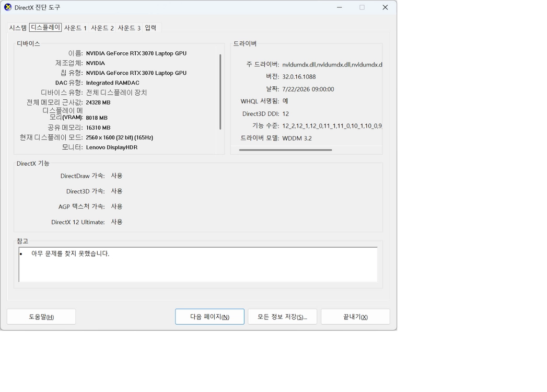The height and width of the screenshot is (392, 547).
Task: Select the 24328 MB memory value
Action: click(x=98, y=102)
